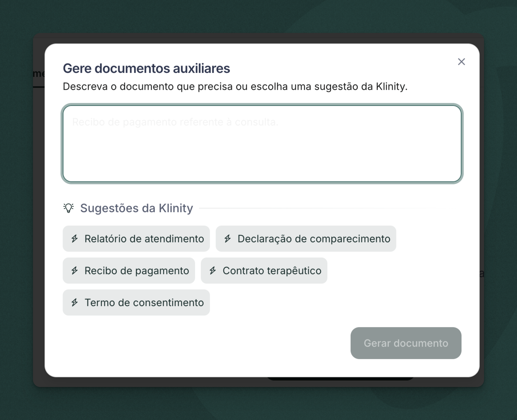
Task: Dismiss the dialog using the X icon
Action: pos(461,62)
